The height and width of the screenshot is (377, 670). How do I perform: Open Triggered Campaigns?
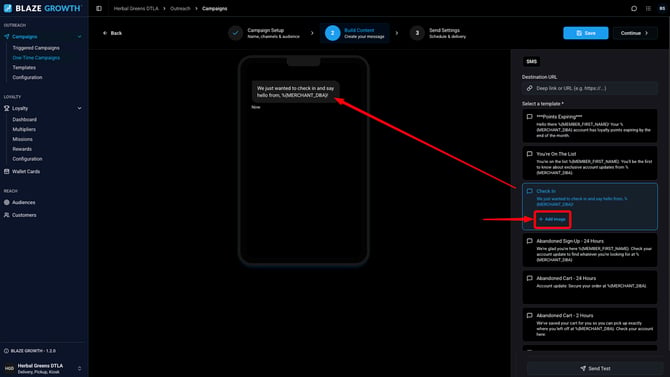tap(36, 48)
